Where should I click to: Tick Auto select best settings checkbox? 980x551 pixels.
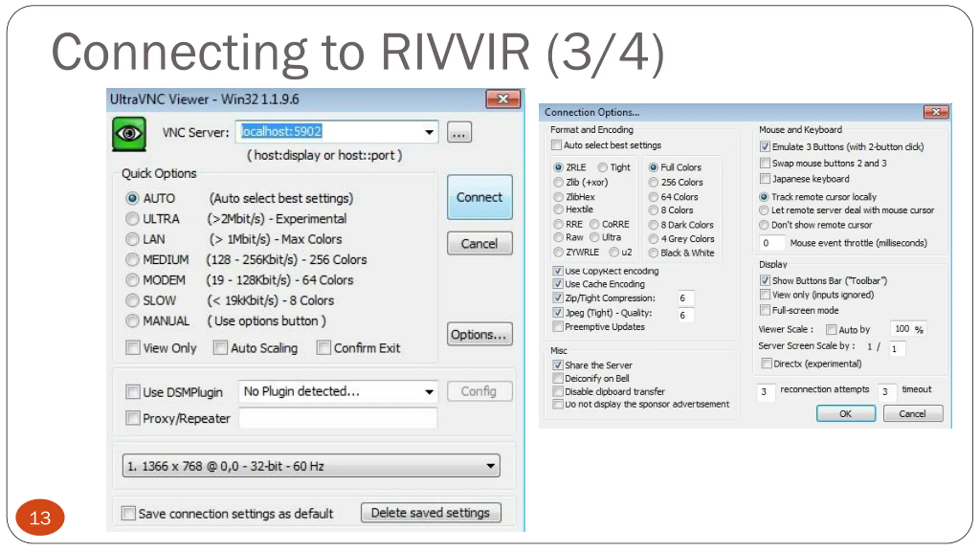pyautogui.click(x=556, y=145)
